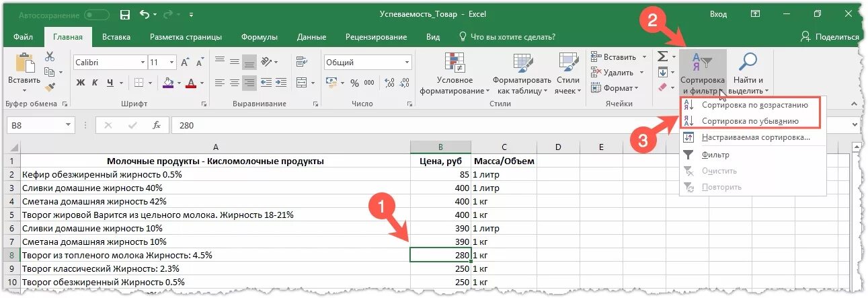
Task: Click Вход sign-in button
Action: click(x=718, y=14)
